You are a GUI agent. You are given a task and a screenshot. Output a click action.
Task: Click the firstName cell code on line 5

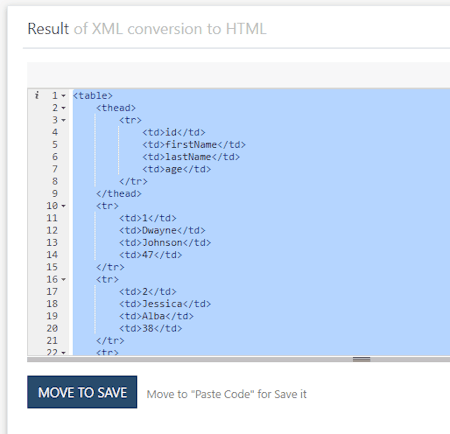click(x=194, y=145)
